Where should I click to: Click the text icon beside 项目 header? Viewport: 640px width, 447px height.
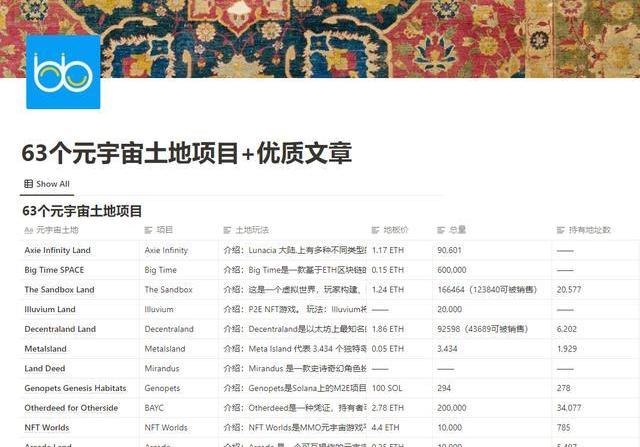pyautogui.click(x=148, y=230)
